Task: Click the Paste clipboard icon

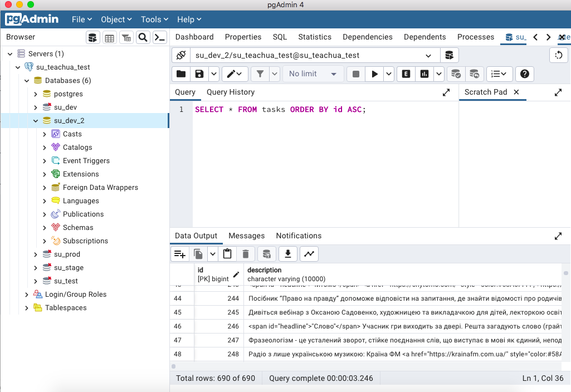Action: coord(227,254)
